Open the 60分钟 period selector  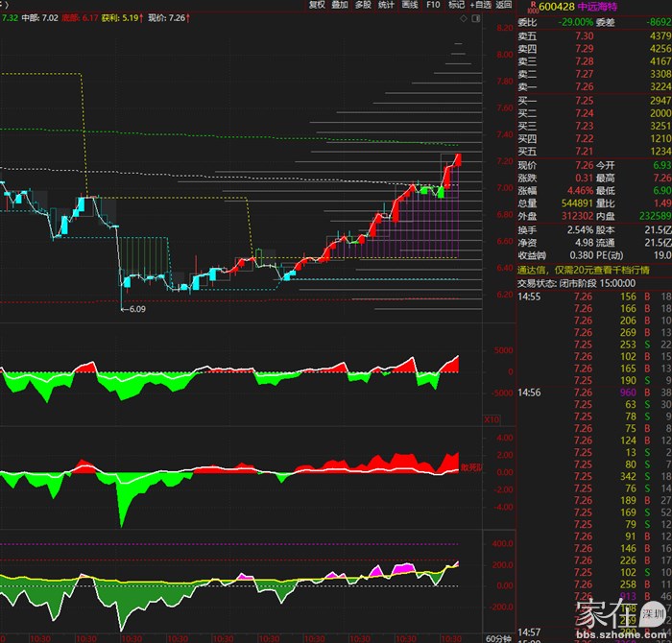click(x=498, y=637)
